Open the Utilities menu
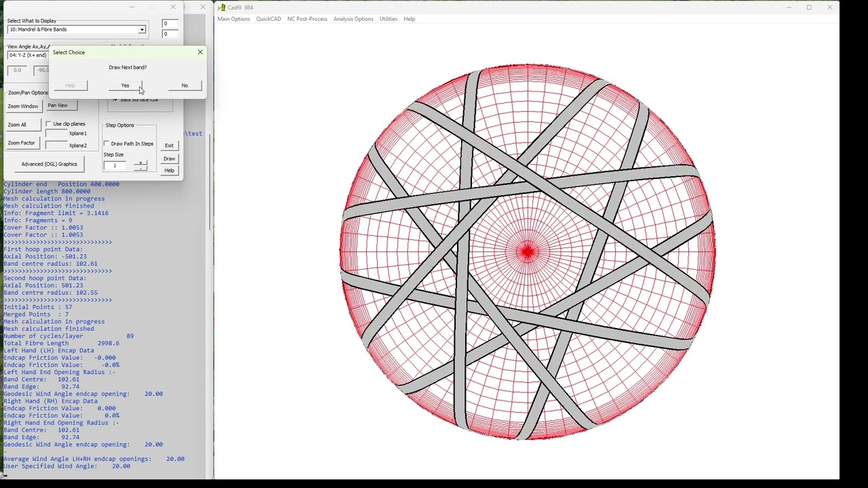The image size is (868, 488). pyautogui.click(x=389, y=19)
